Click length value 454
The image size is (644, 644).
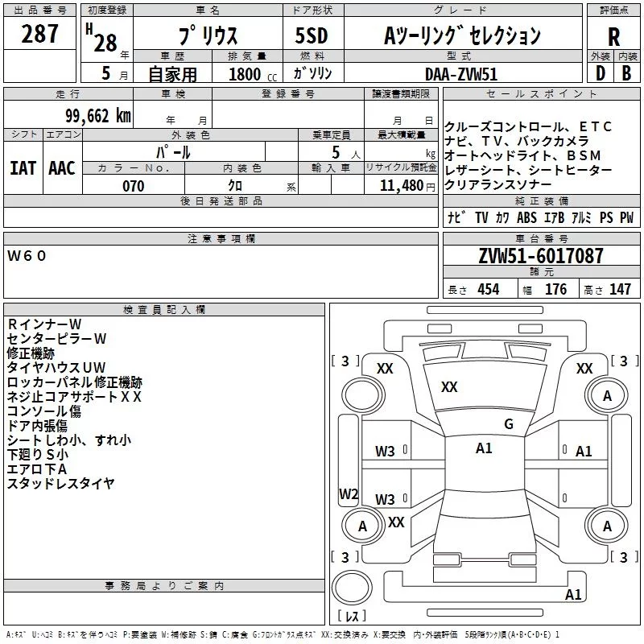(x=489, y=289)
